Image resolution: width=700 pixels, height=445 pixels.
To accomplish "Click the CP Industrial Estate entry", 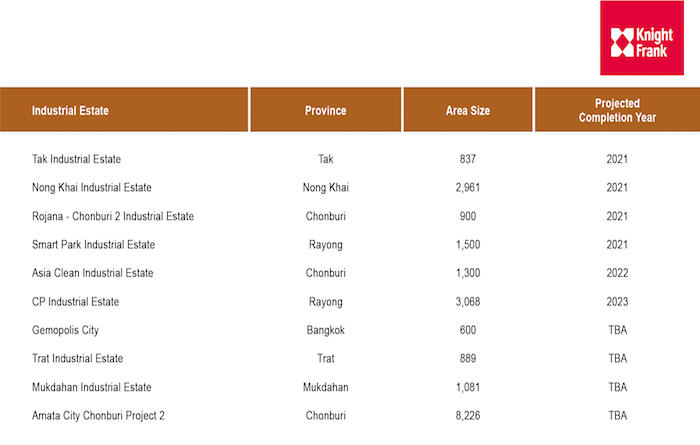I will (75, 302).
